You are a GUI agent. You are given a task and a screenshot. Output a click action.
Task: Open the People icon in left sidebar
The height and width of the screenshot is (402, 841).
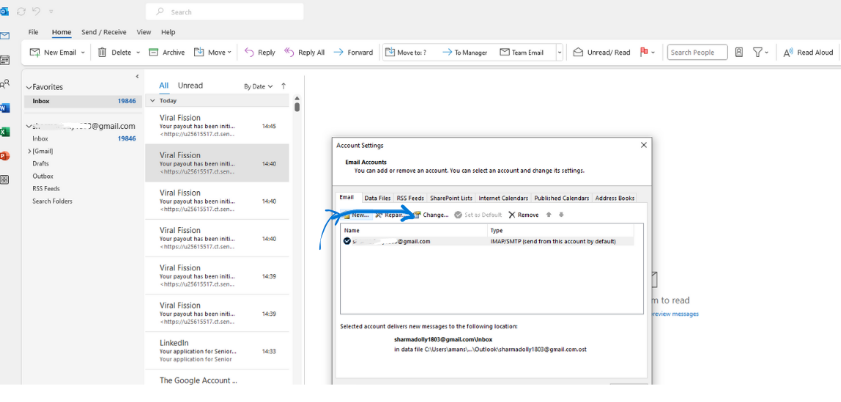point(5,84)
